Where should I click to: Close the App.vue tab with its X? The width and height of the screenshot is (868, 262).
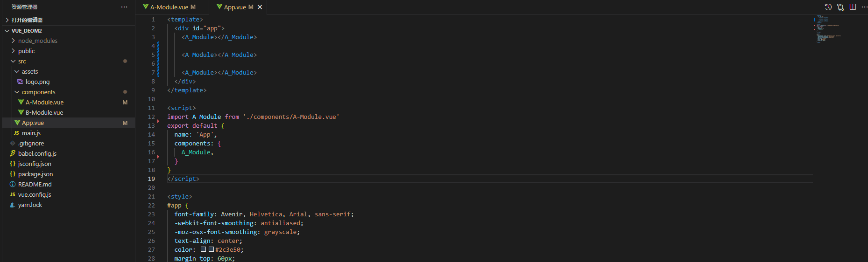click(x=260, y=7)
